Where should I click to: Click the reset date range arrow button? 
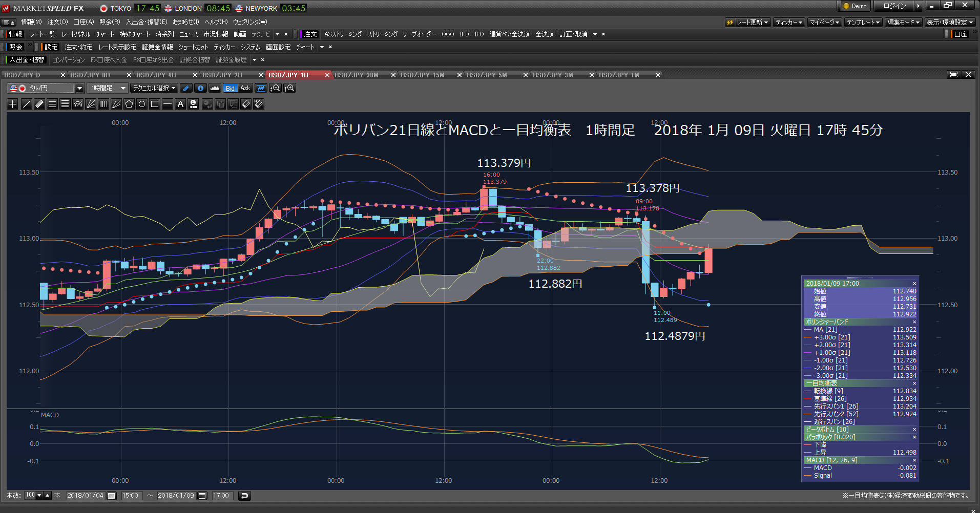(x=245, y=496)
